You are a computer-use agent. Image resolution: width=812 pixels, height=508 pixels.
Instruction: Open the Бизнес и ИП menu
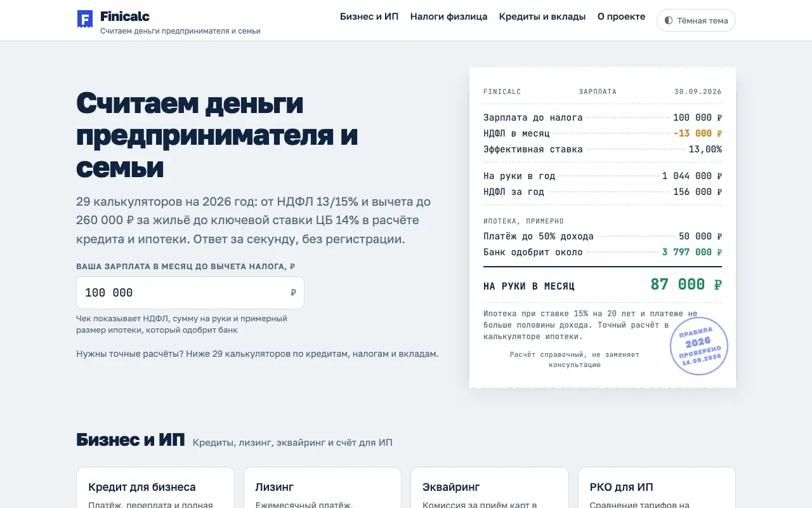[369, 17]
